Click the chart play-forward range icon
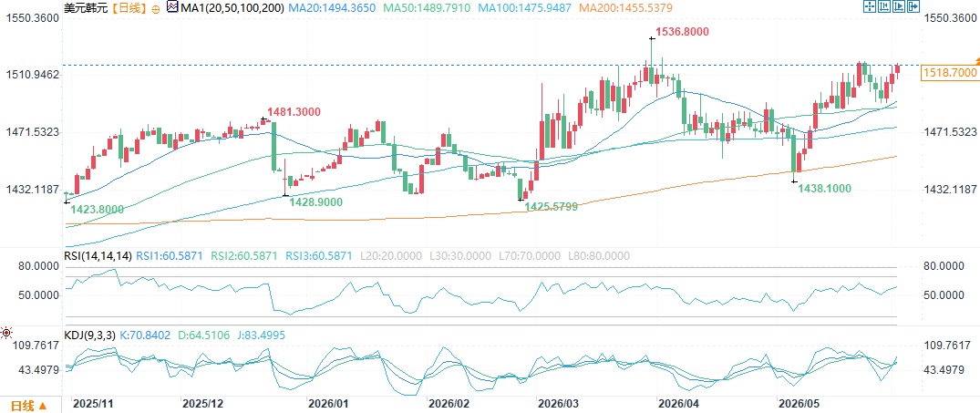Image resolution: width=980 pixels, height=413 pixels. pyautogui.click(x=899, y=7)
